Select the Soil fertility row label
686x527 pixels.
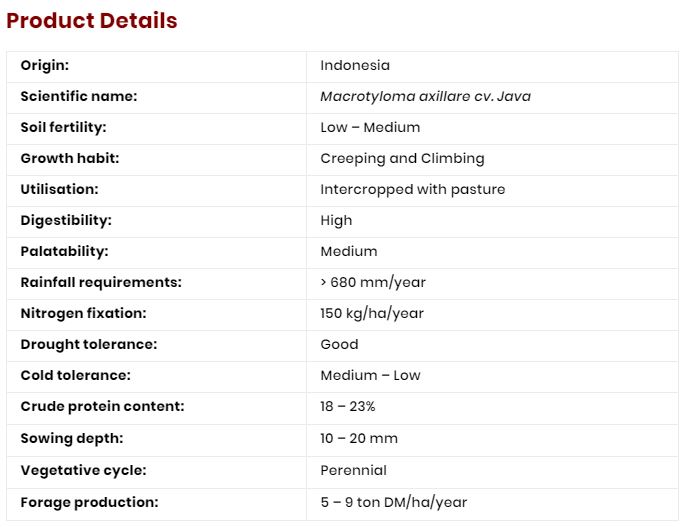pyautogui.click(x=63, y=127)
